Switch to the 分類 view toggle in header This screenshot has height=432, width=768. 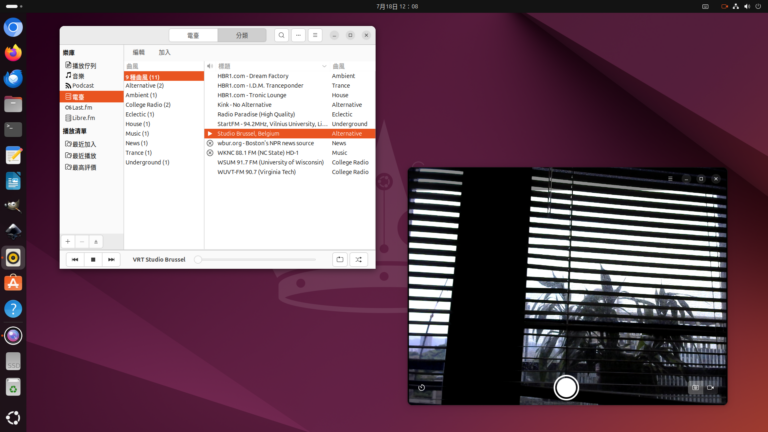(242, 35)
